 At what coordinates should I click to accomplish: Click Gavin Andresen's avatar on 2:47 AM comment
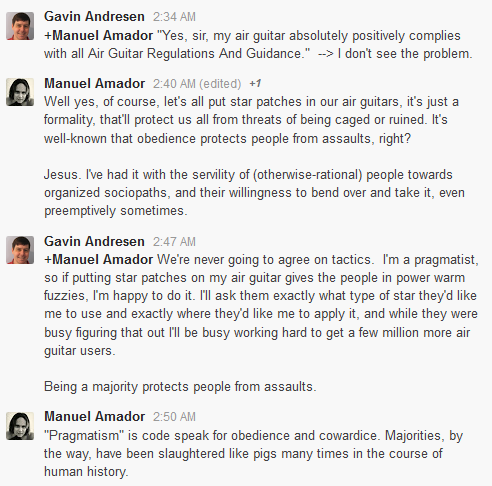click(x=20, y=250)
